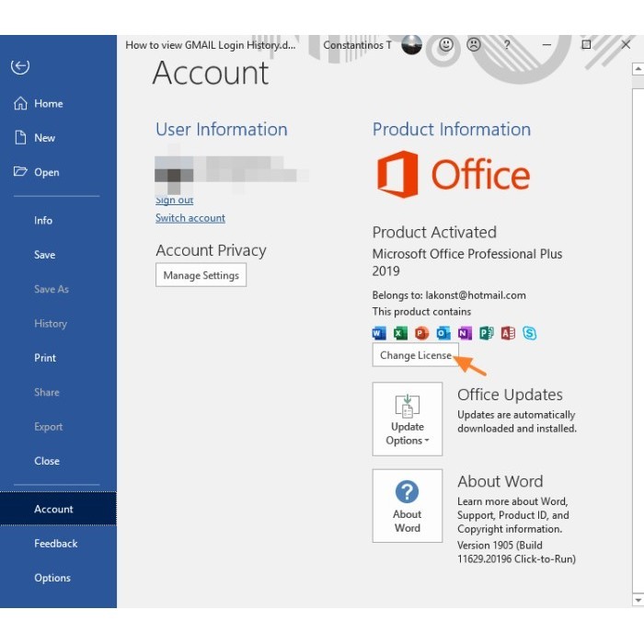Choose Save As in the sidebar
The width and height of the screenshot is (644, 644).
tap(52, 289)
